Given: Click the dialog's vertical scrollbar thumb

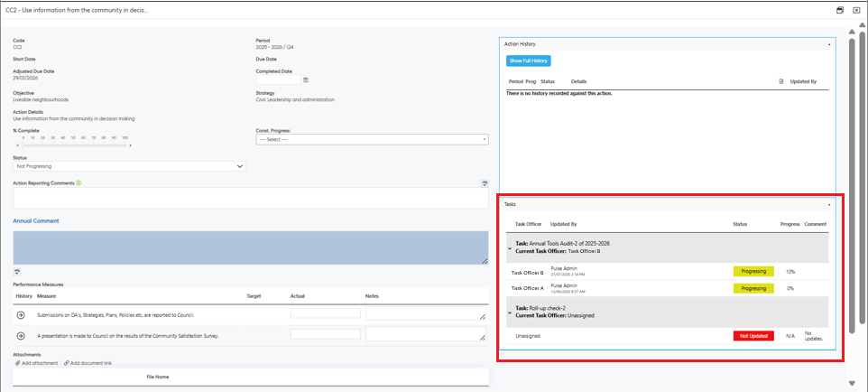Looking at the screenshot, I should [852, 186].
